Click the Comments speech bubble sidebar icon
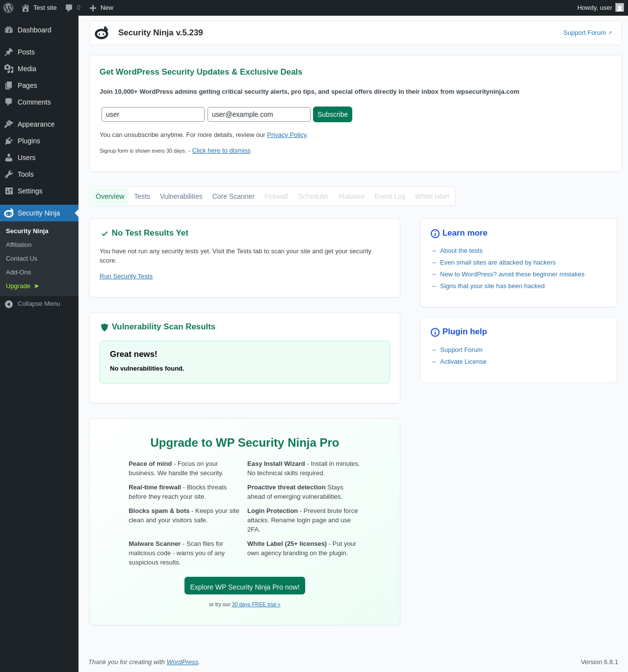The width and height of the screenshot is (628, 672). (x=9, y=102)
